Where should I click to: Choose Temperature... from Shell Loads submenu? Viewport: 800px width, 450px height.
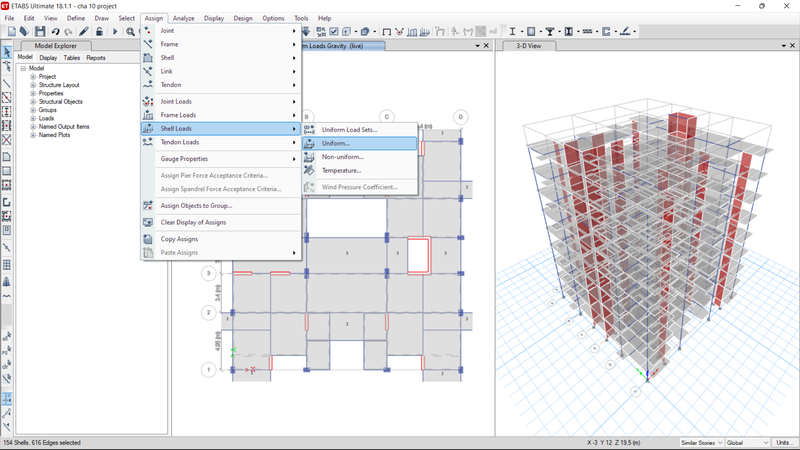tap(360, 170)
